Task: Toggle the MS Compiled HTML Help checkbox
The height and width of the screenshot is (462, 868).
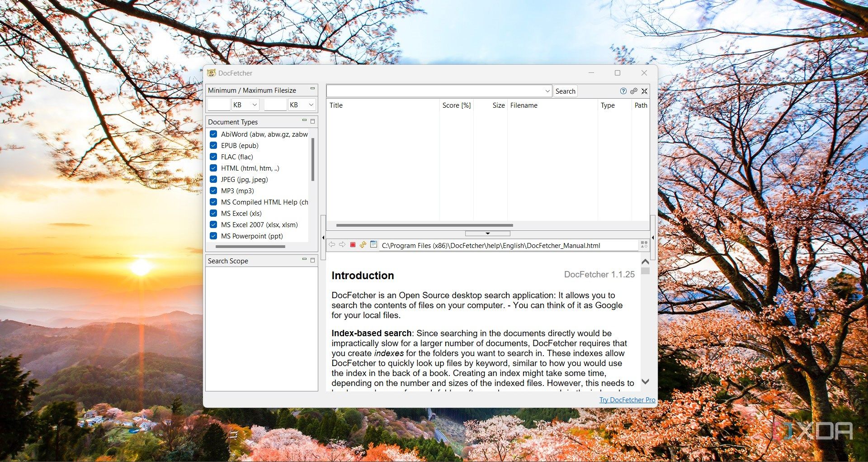Action: 213,202
